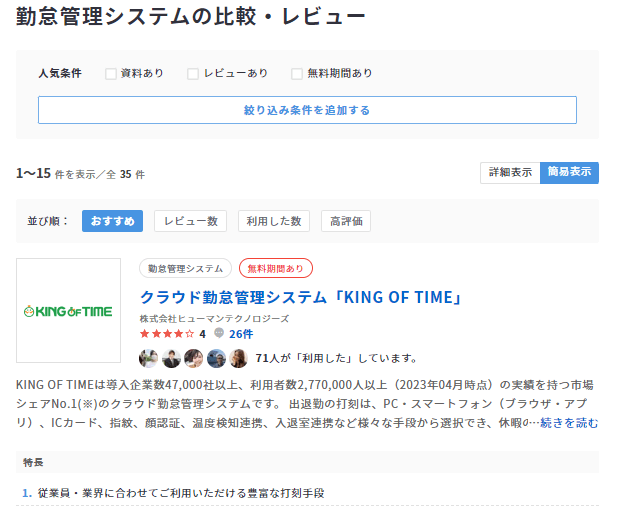This screenshot has height=508, width=631.
Task: Sort by おすすめ
Action: pos(112,221)
